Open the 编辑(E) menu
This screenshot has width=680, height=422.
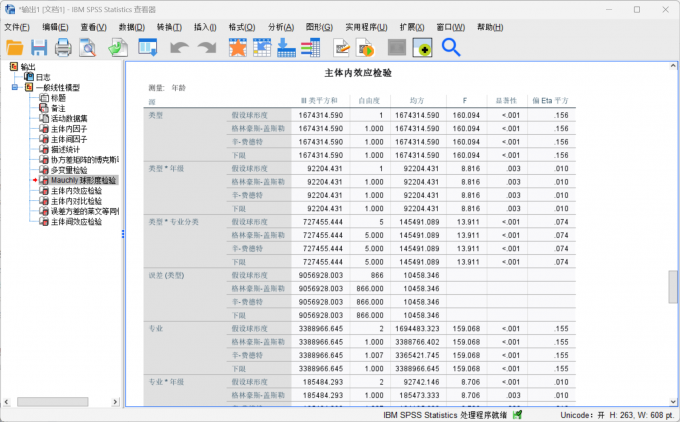pos(55,27)
